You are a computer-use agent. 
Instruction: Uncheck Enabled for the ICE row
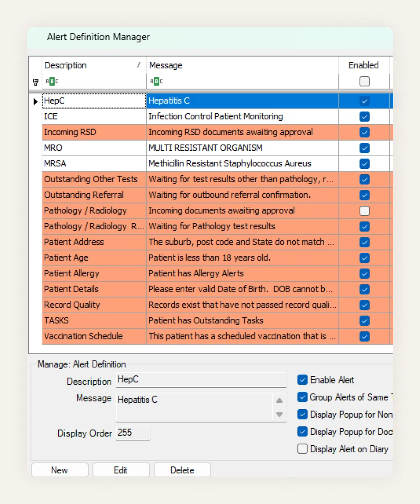tap(365, 116)
